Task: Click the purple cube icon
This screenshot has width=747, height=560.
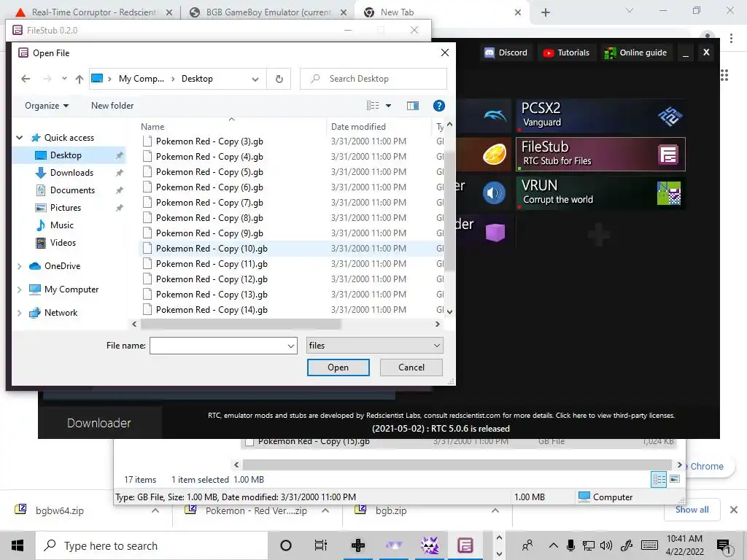Action: 495,233
